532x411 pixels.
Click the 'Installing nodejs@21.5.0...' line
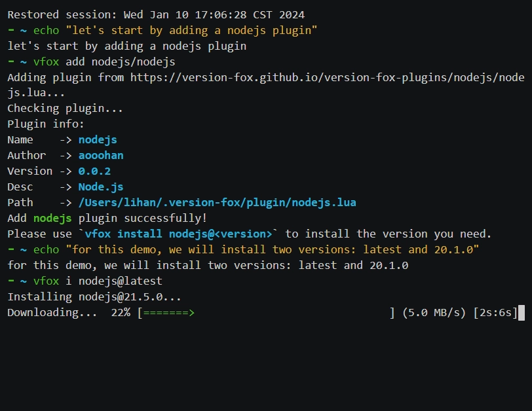94,297
